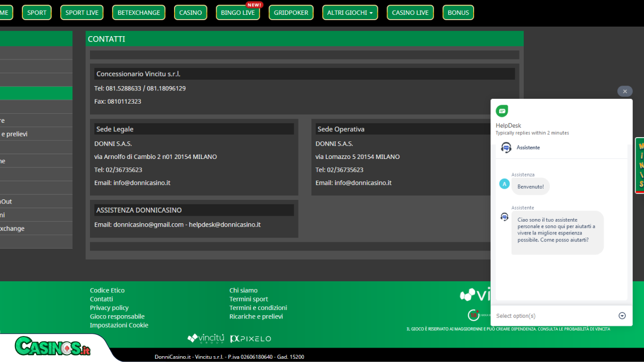Open Codice Etico footer link
This screenshot has height=362, width=644.
pyautogui.click(x=107, y=290)
